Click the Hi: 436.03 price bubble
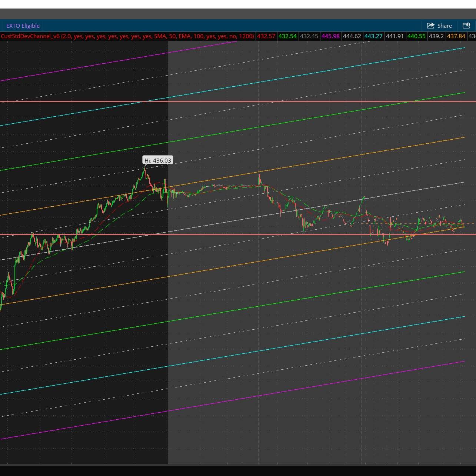The height and width of the screenshot is (476, 476). 158,160
